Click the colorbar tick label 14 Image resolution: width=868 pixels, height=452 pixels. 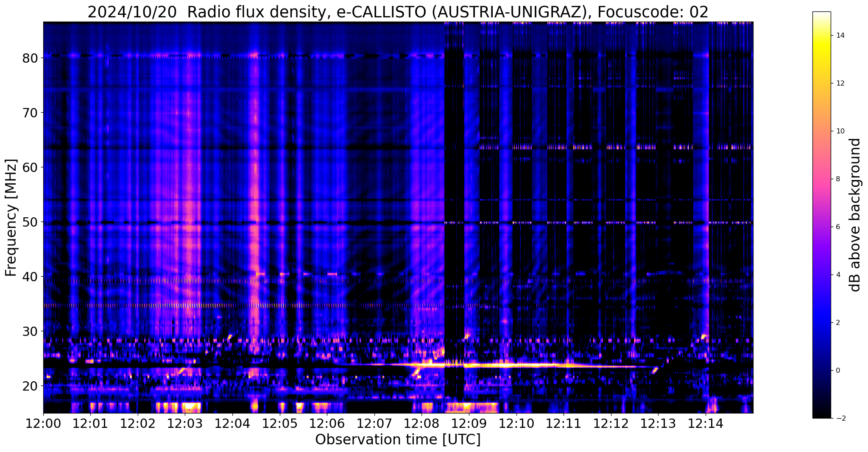pyautogui.click(x=840, y=36)
